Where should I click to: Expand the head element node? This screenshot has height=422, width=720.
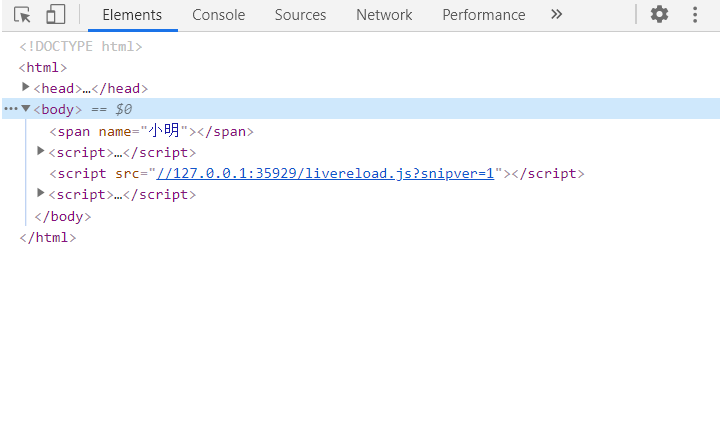click(x=26, y=88)
